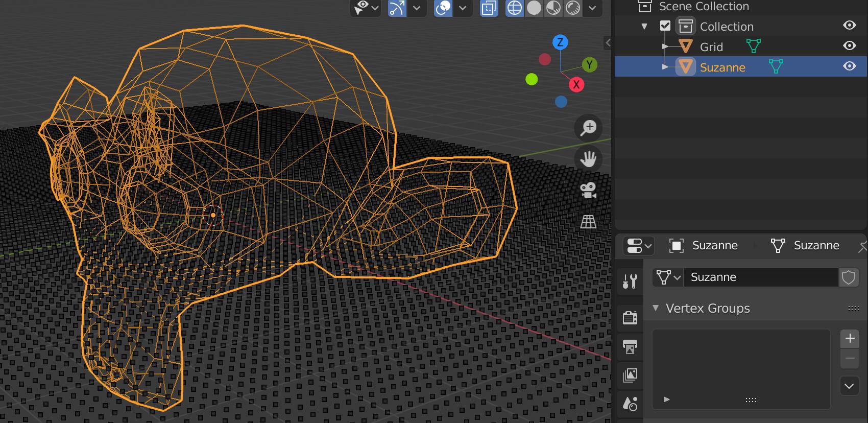Viewport: 868px width, 423px height.
Task: Hide Collection with its eye icon
Action: coord(849,25)
